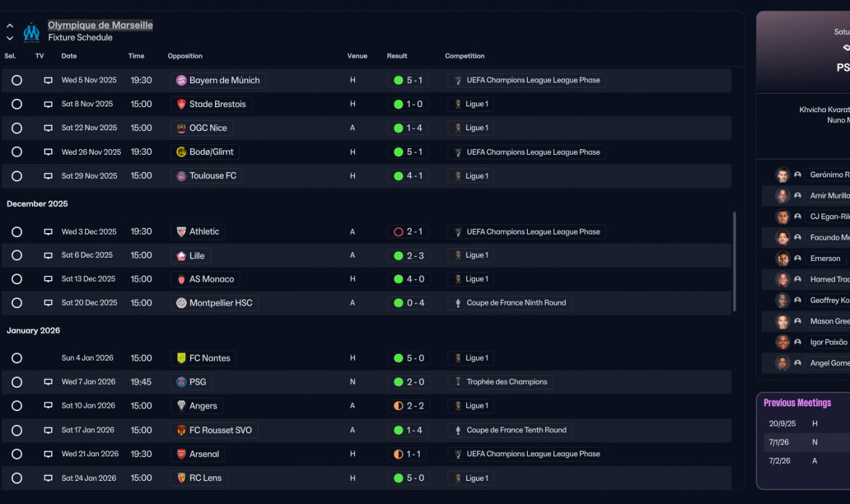Sort by the Opposition column header

tap(185, 56)
